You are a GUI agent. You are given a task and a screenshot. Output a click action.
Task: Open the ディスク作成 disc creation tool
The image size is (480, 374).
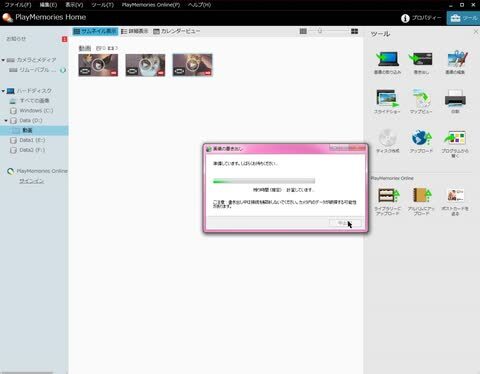coord(387,141)
